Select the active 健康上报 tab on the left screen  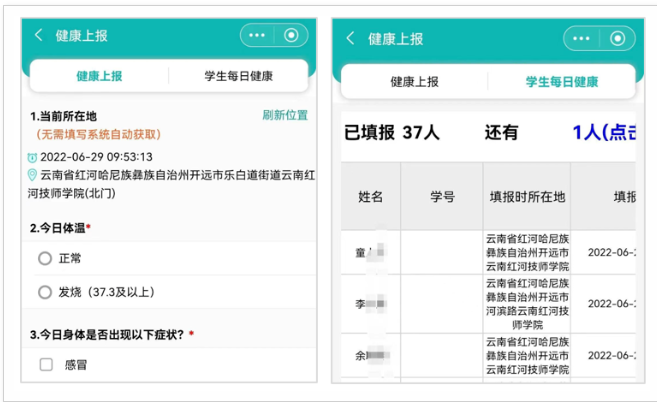pos(99,76)
